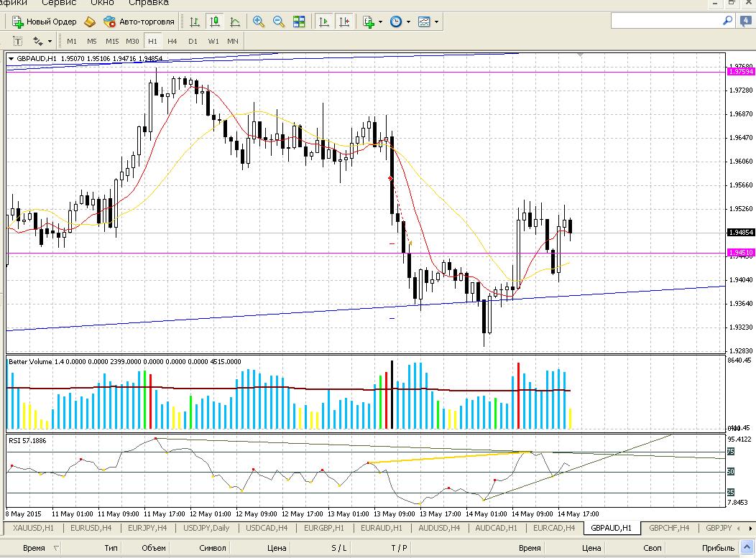
Task: Select the candlestick chart icon
Action: (215, 22)
